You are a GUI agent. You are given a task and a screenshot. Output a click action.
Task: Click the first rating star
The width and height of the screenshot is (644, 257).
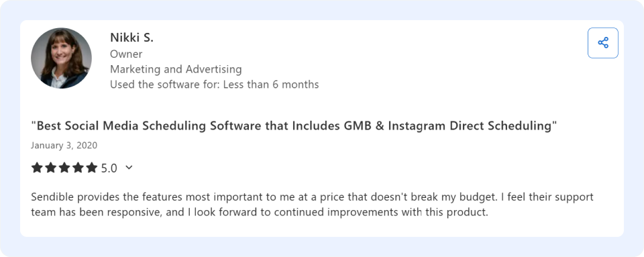(37, 168)
